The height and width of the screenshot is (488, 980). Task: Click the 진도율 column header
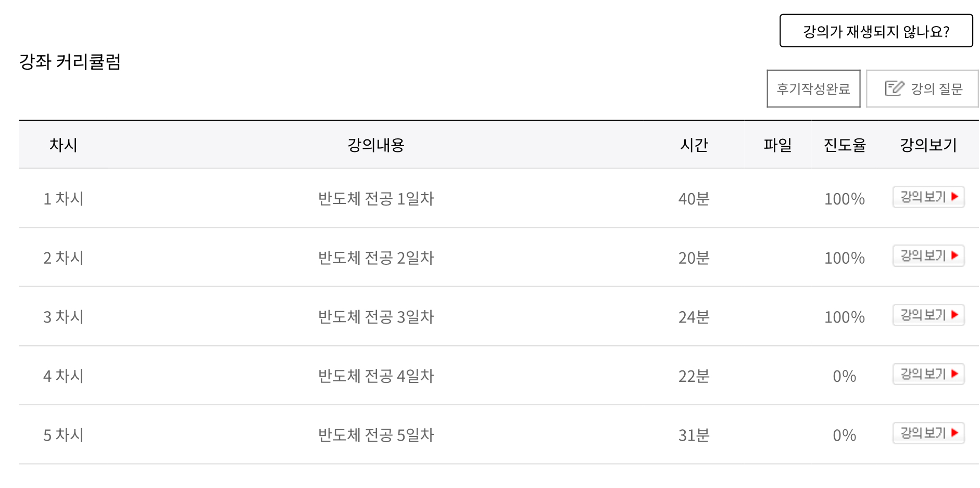point(844,145)
